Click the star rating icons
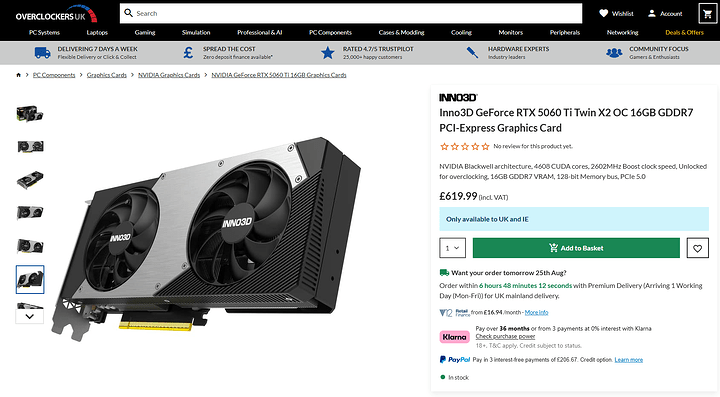 pyautogui.click(x=465, y=146)
